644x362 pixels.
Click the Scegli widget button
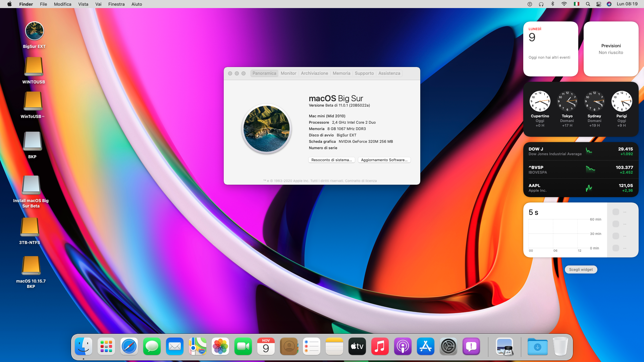(581, 269)
